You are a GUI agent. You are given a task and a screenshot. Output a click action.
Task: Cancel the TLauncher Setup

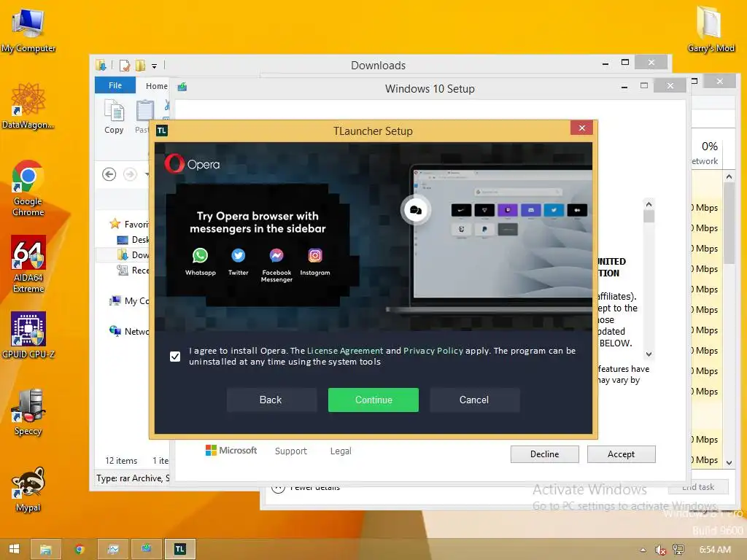pyautogui.click(x=474, y=400)
